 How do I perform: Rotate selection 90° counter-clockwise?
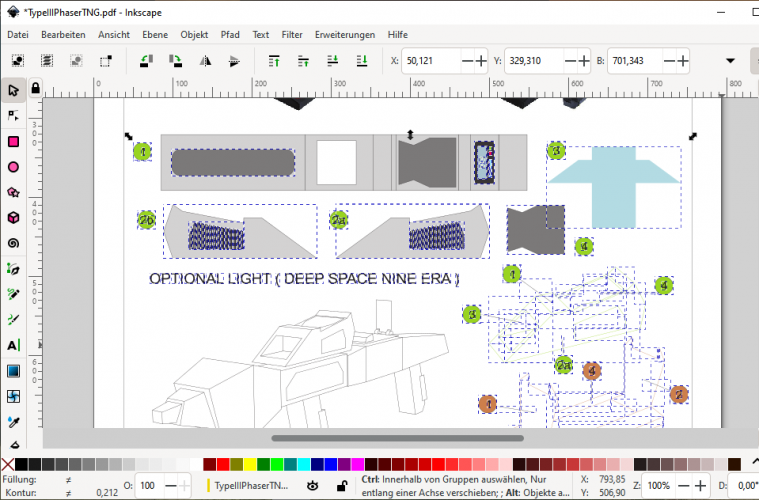pos(146,61)
